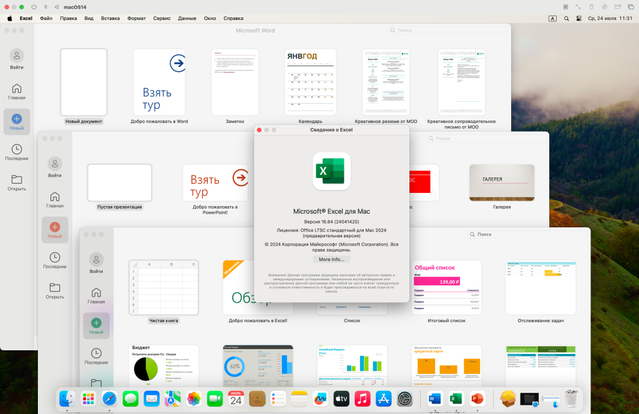The height and width of the screenshot is (414, 639).
Task: Open Music from the Dock
Action: coord(362,399)
